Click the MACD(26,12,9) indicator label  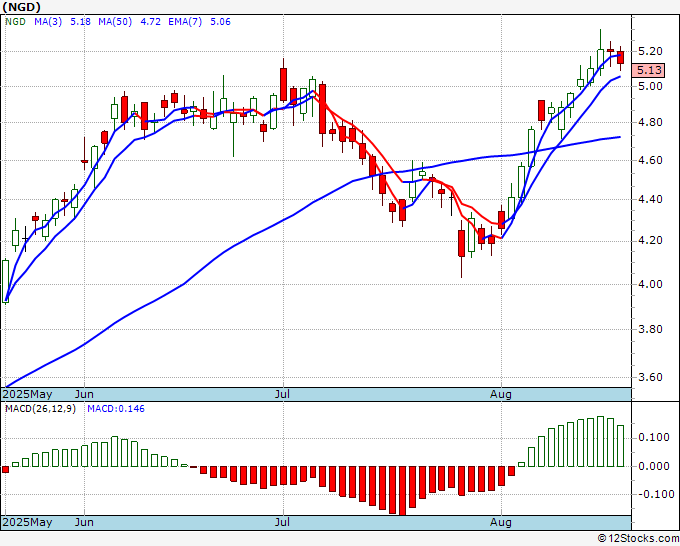click(40, 409)
